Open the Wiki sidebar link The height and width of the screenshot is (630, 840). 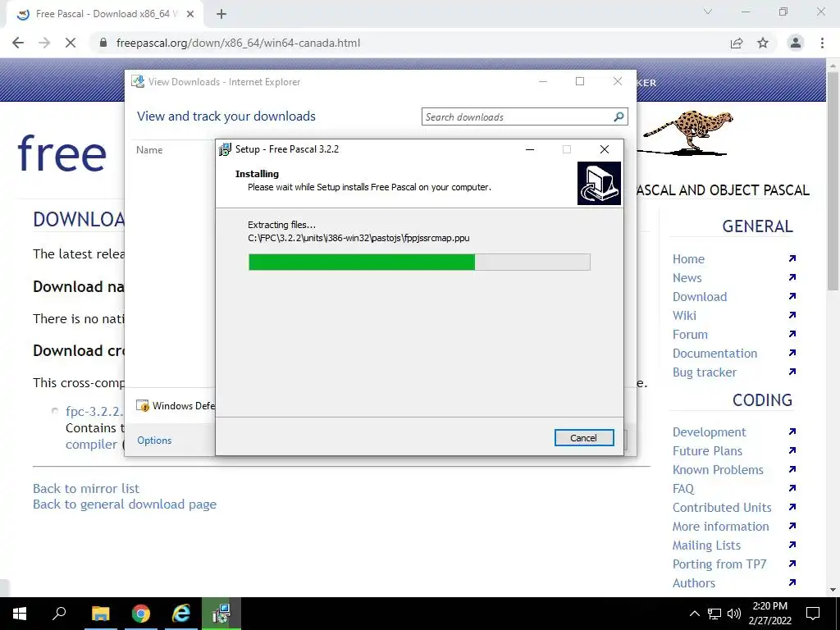[x=684, y=316]
